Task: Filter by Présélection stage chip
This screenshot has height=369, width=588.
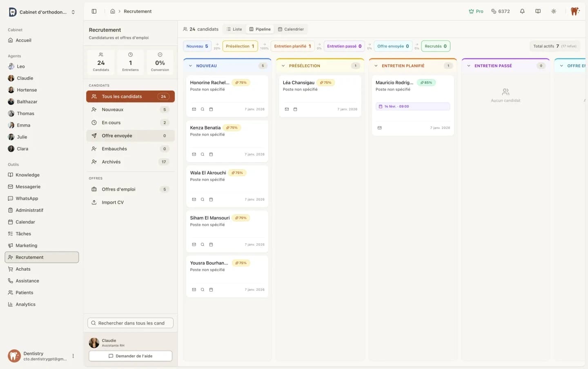Action: point(240,46)
